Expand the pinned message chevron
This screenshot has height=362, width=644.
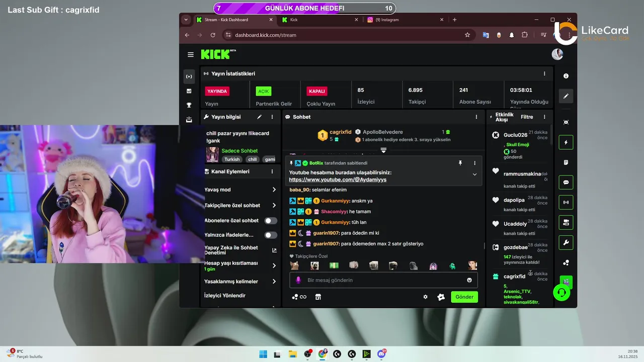pos(474,174)
